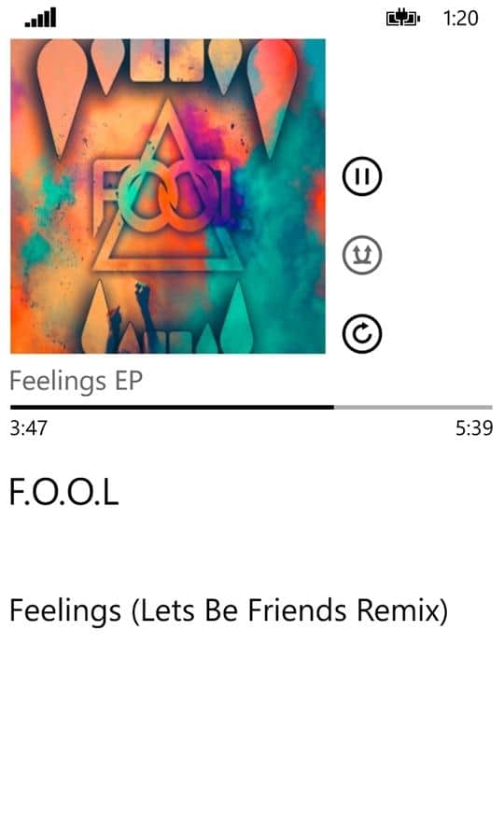The height and width of the screenshot is (840, 504).
Task: Jump to the far end of the track bar
Action: [491, 408]
